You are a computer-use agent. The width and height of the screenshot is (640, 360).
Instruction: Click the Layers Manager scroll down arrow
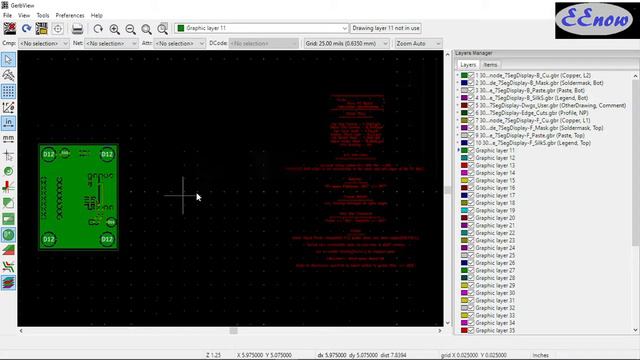[636, 330]
